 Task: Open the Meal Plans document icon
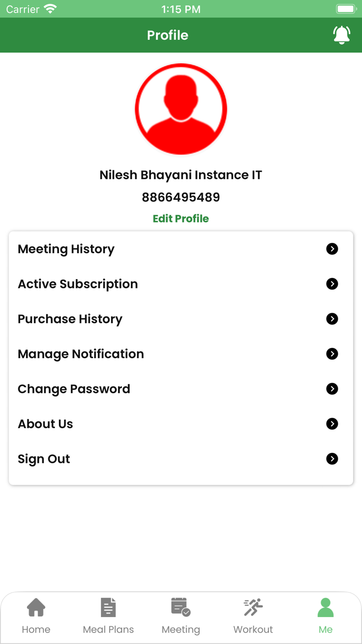pyautogui.click(x=108, y=607)
